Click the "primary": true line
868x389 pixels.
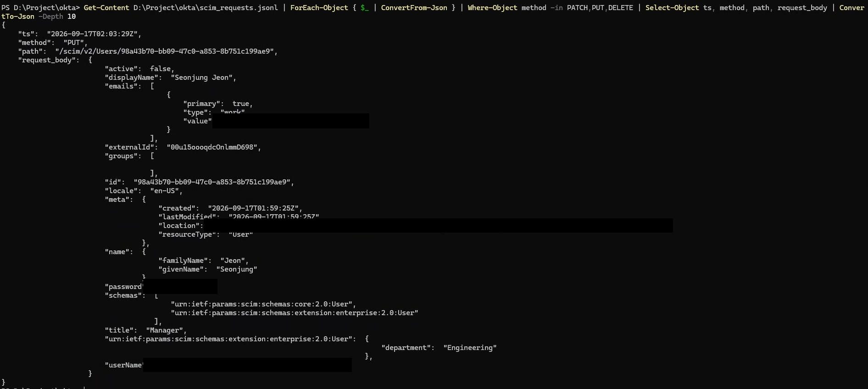click(218, 104)
